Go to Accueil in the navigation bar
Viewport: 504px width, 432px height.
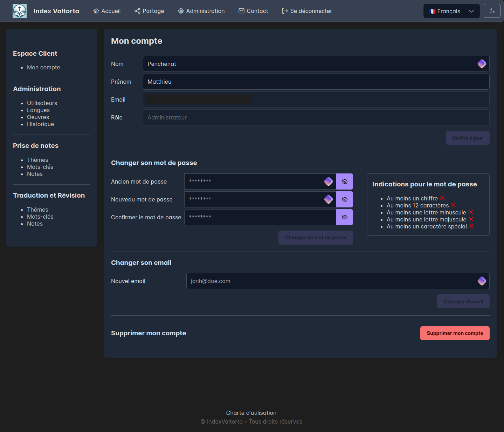107,11
